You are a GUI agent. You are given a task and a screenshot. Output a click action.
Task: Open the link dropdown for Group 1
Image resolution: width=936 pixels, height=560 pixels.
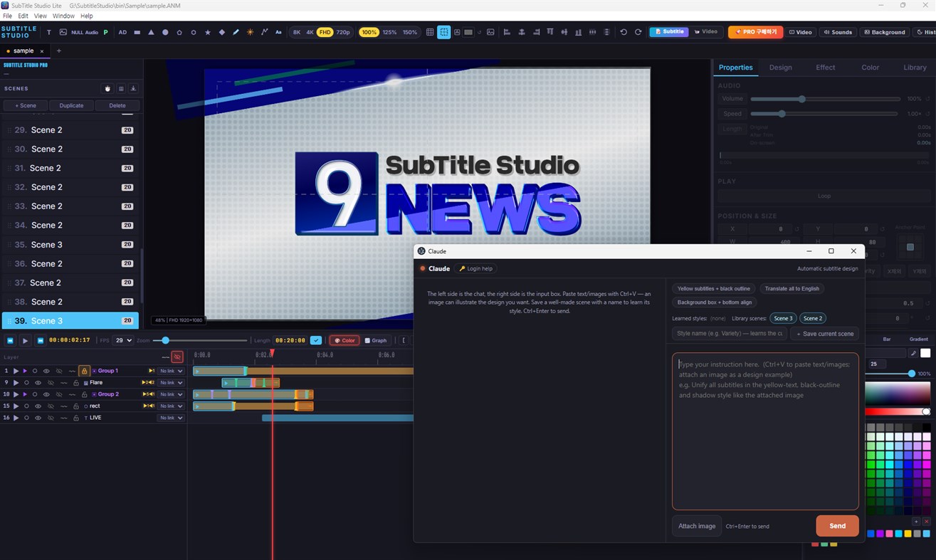tap(171, 371)
